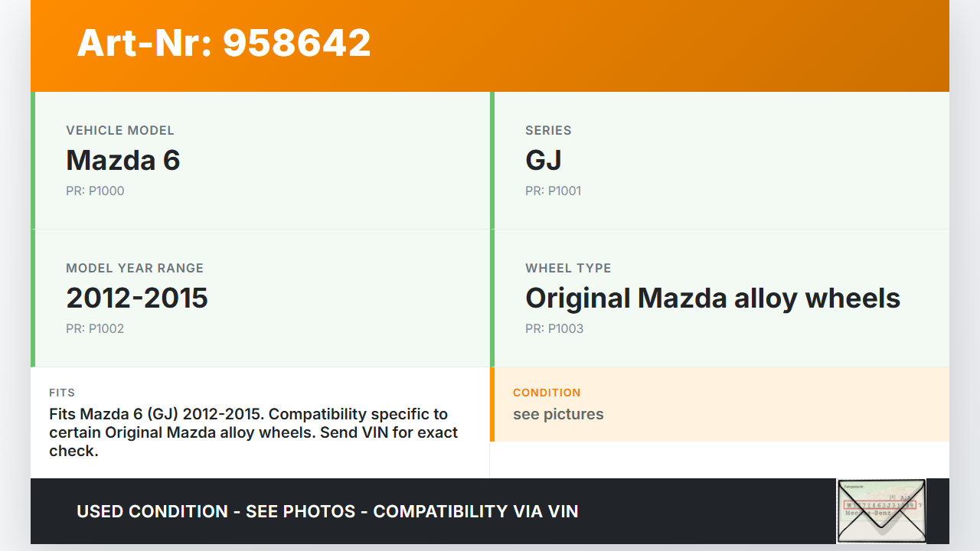The image size is (980, 551).
Task: Click the envelope VIN mail icon
Action: coord(881,510)
